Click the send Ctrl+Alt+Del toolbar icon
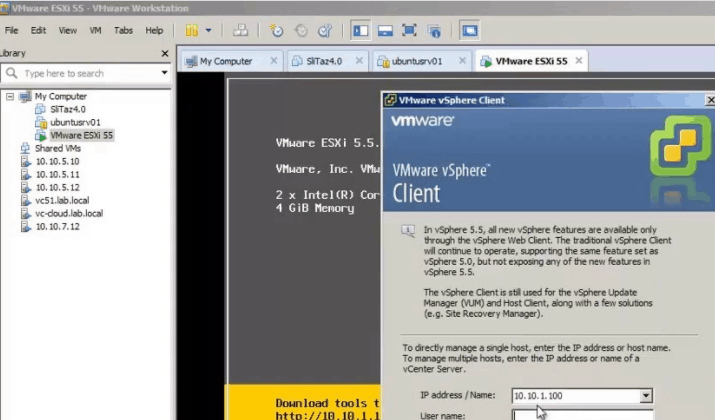 (x=240, y=31)
